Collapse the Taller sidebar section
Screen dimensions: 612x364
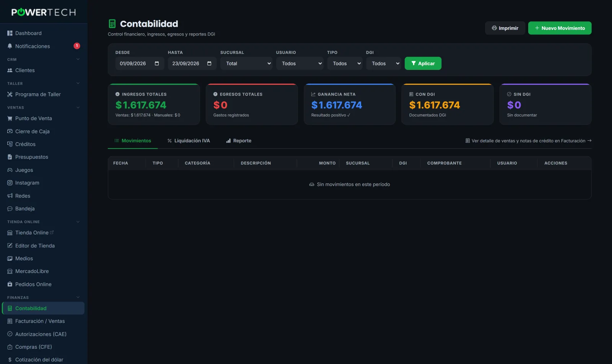point(78,83)
